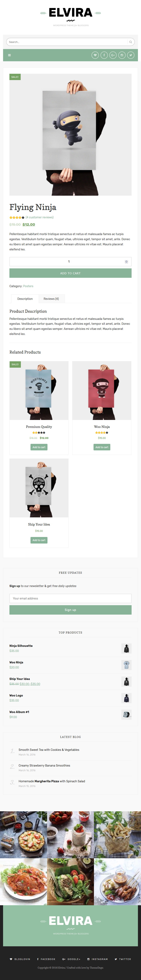Click Sign up newsletter button
Viewport: 141px width, 980px height.
(x=70, y=610)
